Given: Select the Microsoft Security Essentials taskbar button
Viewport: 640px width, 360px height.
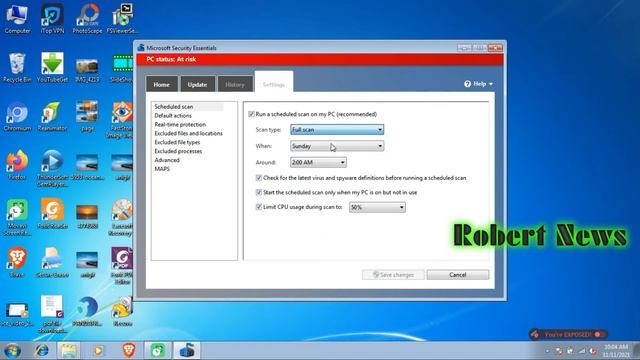Looking at the screenshot, I should pyautogui.click(x=187, y=351).
